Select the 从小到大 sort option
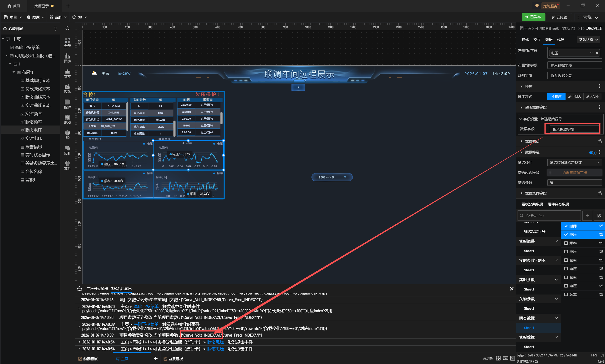Screen dimensions: 605x364 point(574,96)
